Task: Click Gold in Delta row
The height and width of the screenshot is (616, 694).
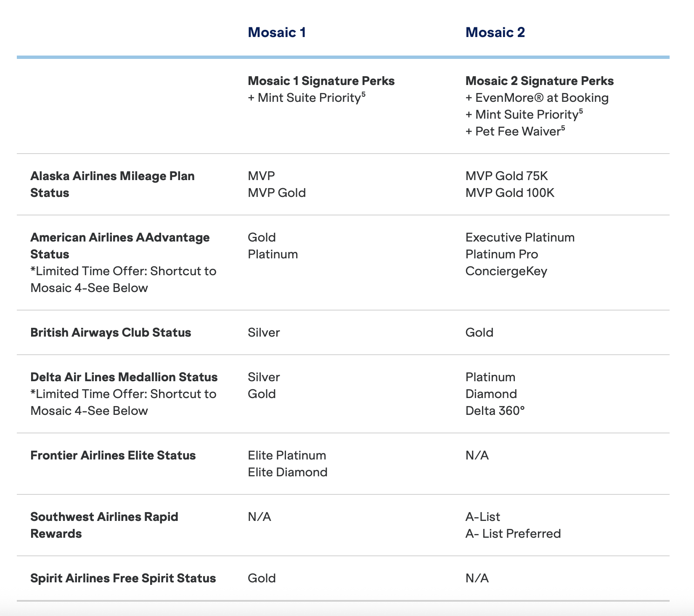Action: click(262, 394)
